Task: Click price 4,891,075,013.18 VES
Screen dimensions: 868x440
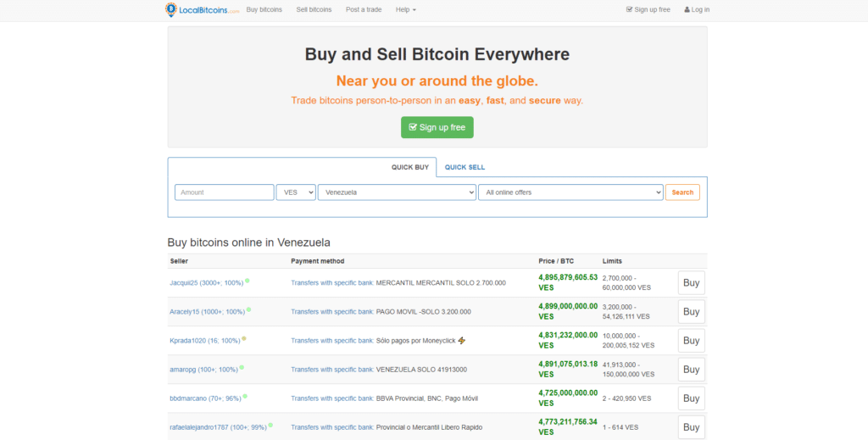Action: 568,369
